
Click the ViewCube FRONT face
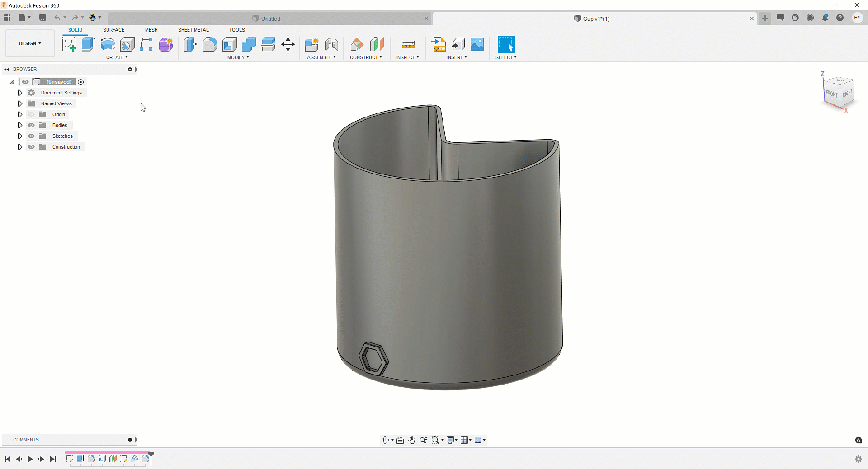[831, 94]
